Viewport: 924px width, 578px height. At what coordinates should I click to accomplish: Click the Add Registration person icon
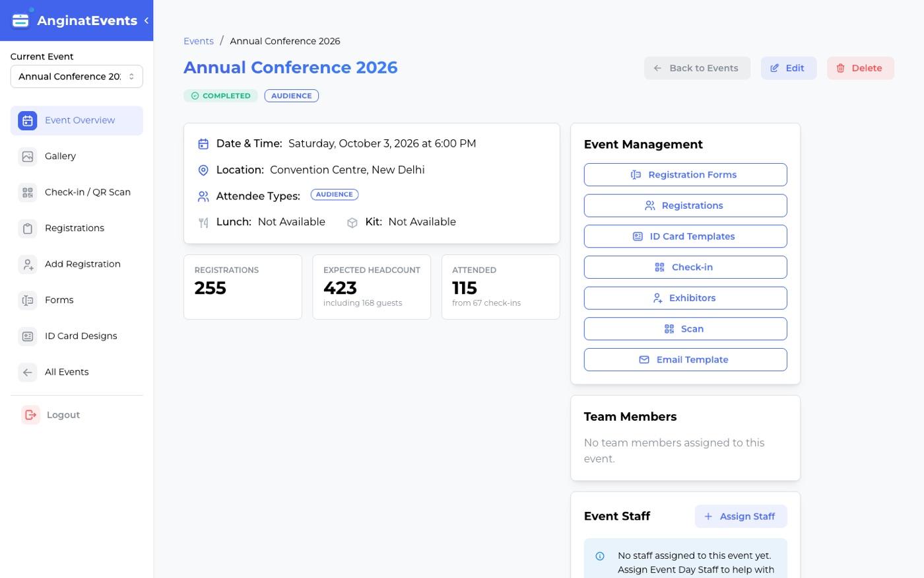tap(28, 265)
